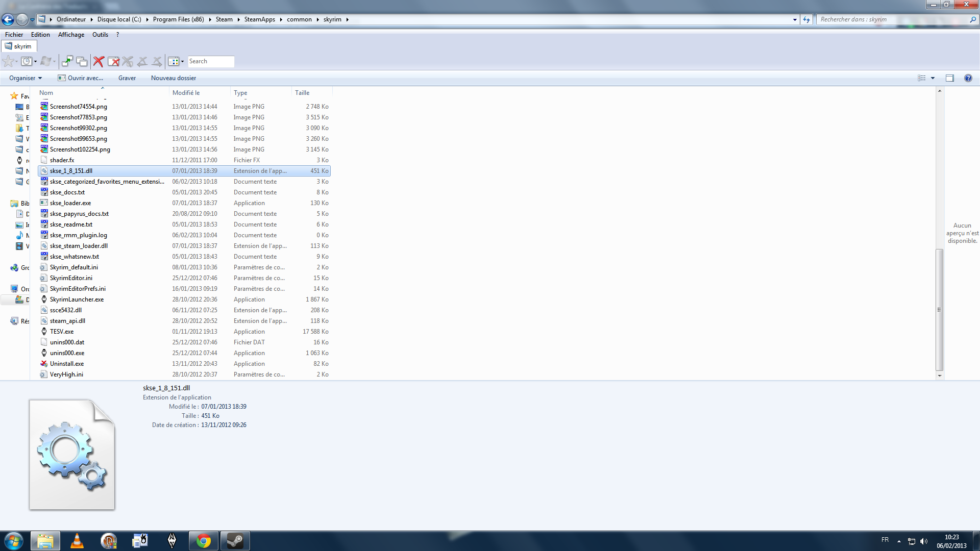Click the clone windows toolbar icon
980x551 pixels.
point(82,61)
